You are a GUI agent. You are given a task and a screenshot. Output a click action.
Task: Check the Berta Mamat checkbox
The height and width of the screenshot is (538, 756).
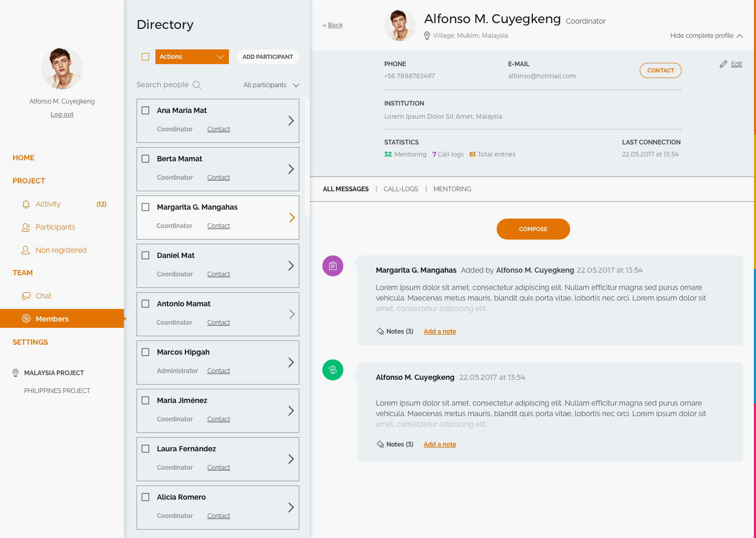145,159
